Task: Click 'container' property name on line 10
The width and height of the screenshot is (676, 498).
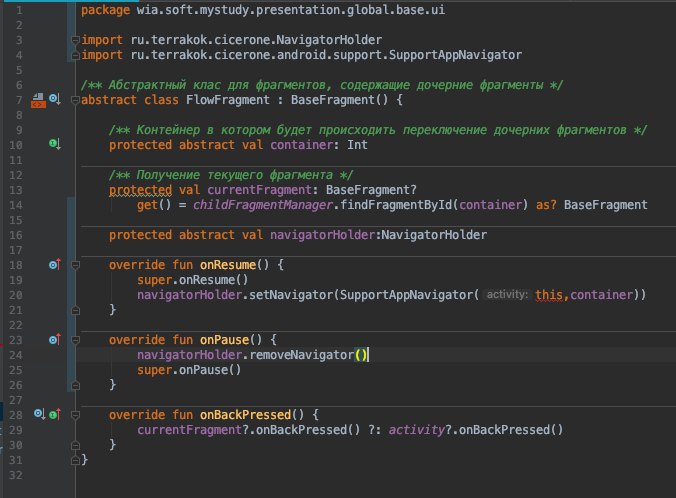Action: [x=301, y=145]
